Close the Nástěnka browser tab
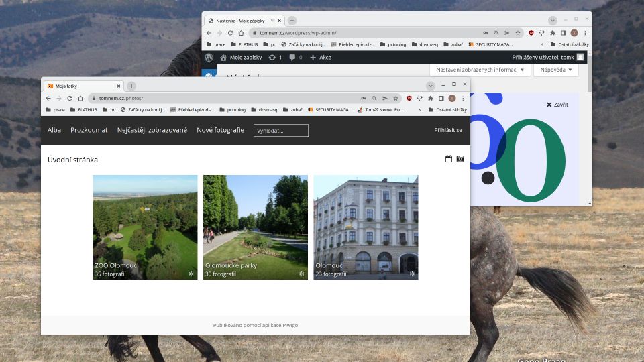Screen dimensions: 644x362 click(279, 21)
